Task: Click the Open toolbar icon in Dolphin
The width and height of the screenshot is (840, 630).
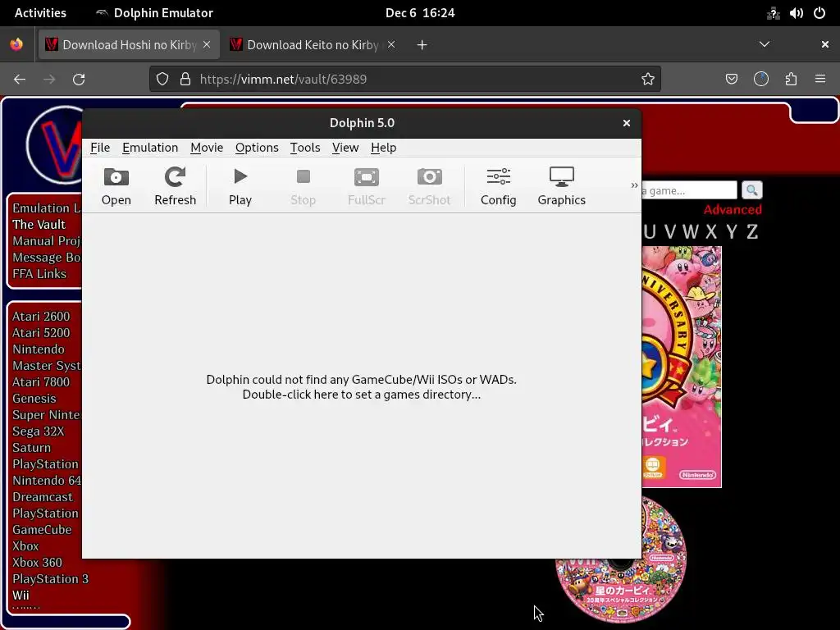Action: (x=116, y=186)
